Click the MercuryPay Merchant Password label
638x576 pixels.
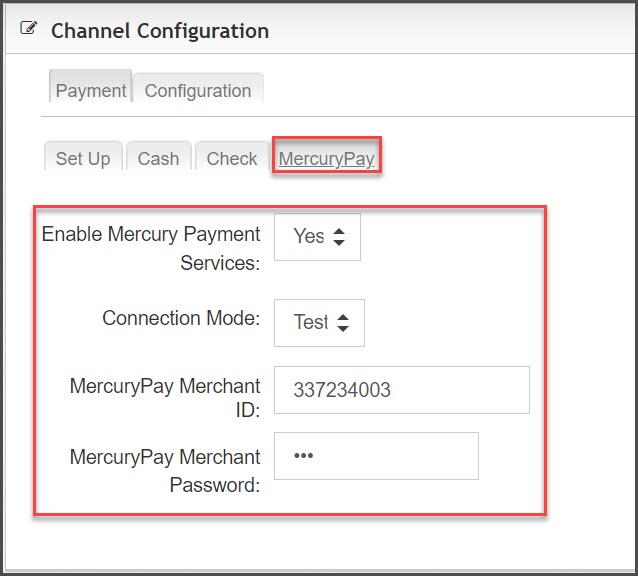(x=165, y=471)
